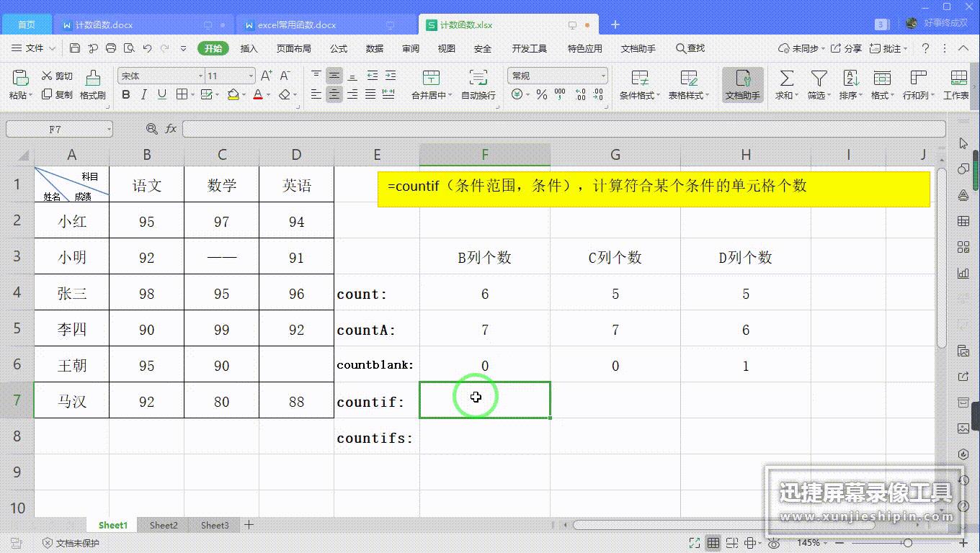Click increase decimal places icon
This screenshot has width=980, height=553.
point(580,94)
